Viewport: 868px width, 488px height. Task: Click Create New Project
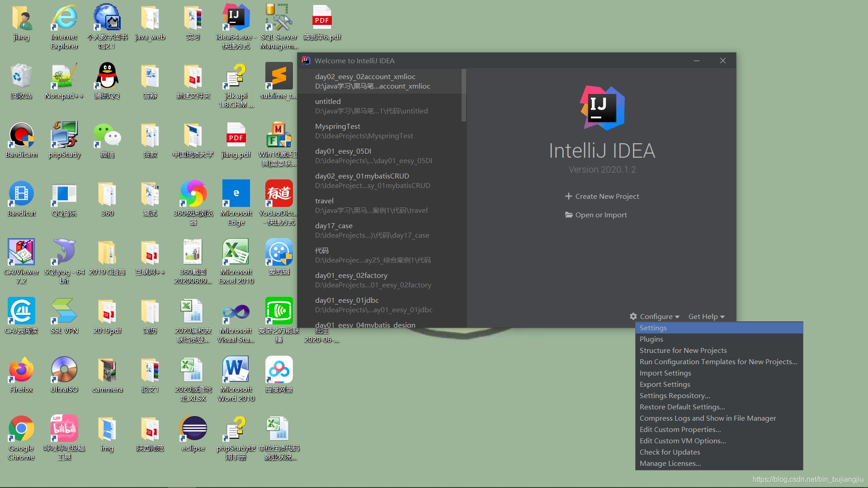(602, 196)
